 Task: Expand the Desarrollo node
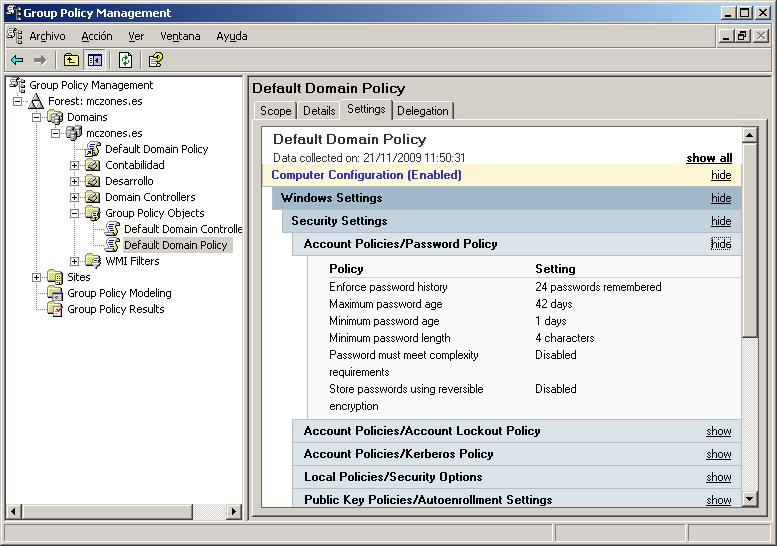point(74,181)
